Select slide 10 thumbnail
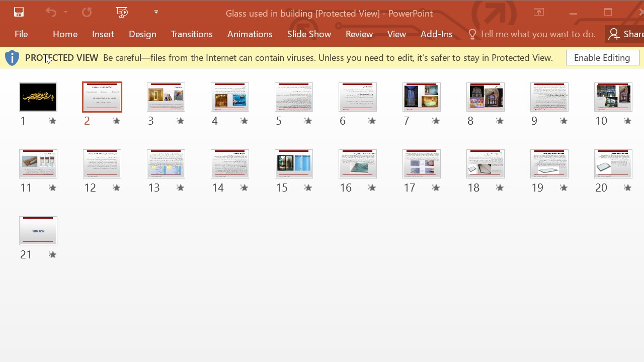Image resolution: width=644 pixels, height=362 pixels. 613,97
